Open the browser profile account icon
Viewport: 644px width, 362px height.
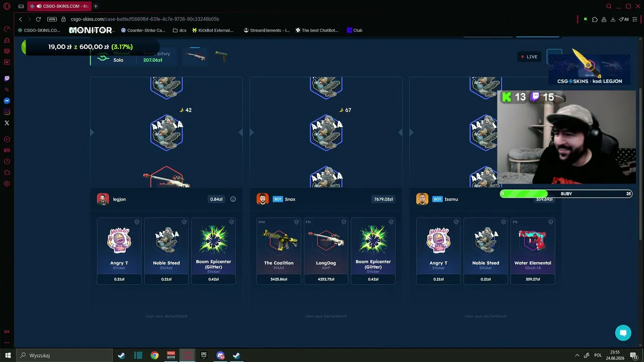pyautogui.click(x=604, y=19)
